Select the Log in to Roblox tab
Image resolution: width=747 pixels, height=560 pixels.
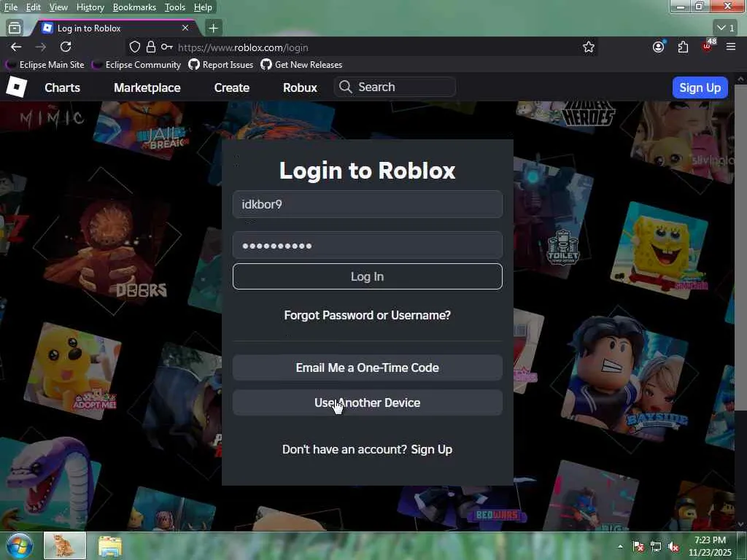tap(115, 28)
